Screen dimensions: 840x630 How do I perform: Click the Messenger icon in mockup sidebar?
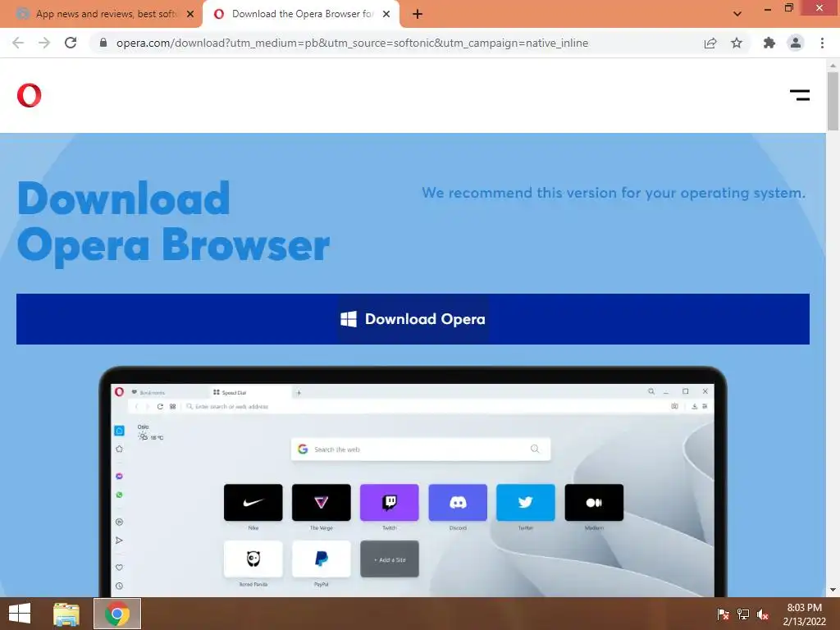[x=119, y=476]
